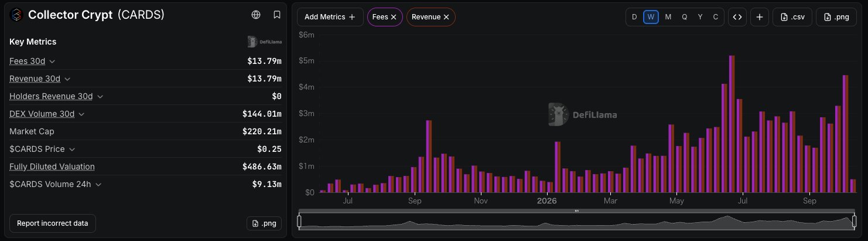The height and width of the screenshot is (241, 868).
Task: Click the Sep 2025 spike bar
Action: (429, 156)
